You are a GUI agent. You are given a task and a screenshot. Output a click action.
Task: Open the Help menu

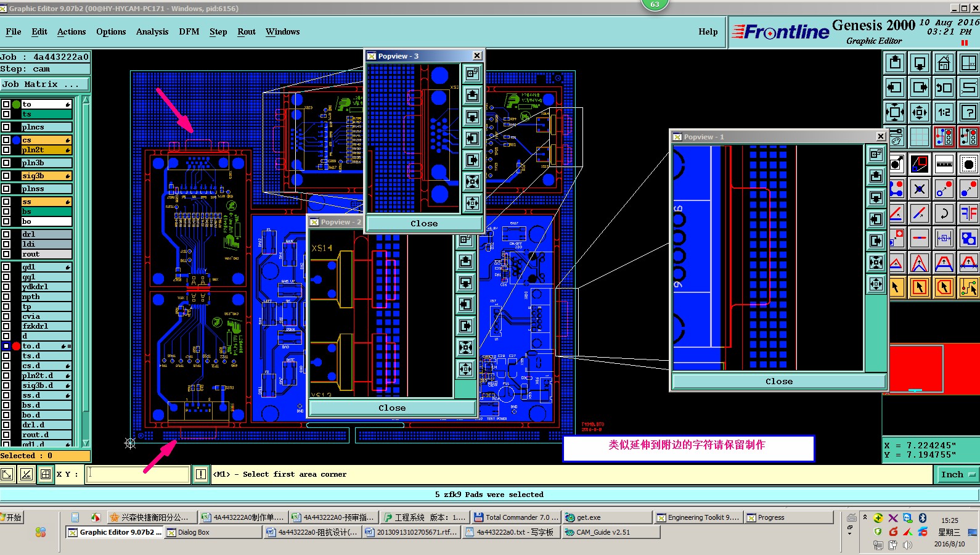click(x=708, y=32)
